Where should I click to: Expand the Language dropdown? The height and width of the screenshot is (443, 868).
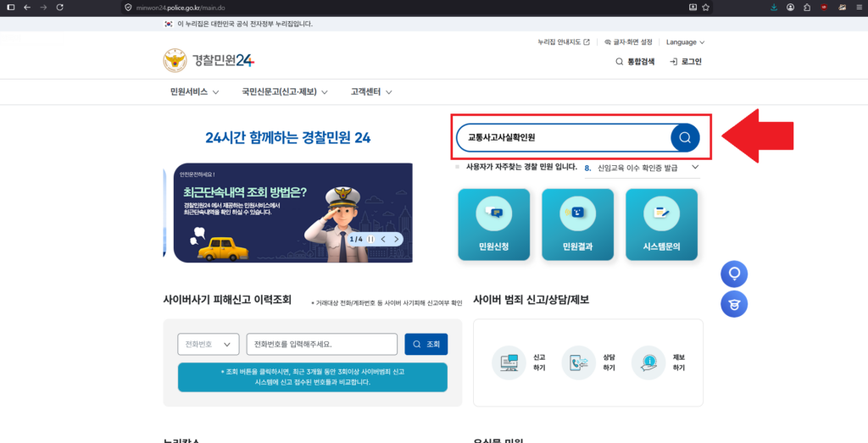[685, 42]
